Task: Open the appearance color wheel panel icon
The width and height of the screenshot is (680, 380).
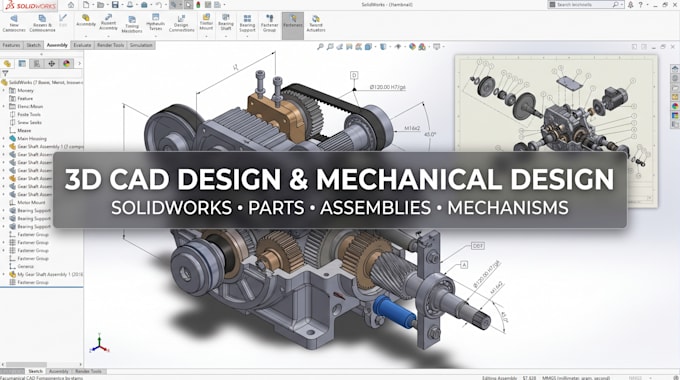Action: [66, 64]
